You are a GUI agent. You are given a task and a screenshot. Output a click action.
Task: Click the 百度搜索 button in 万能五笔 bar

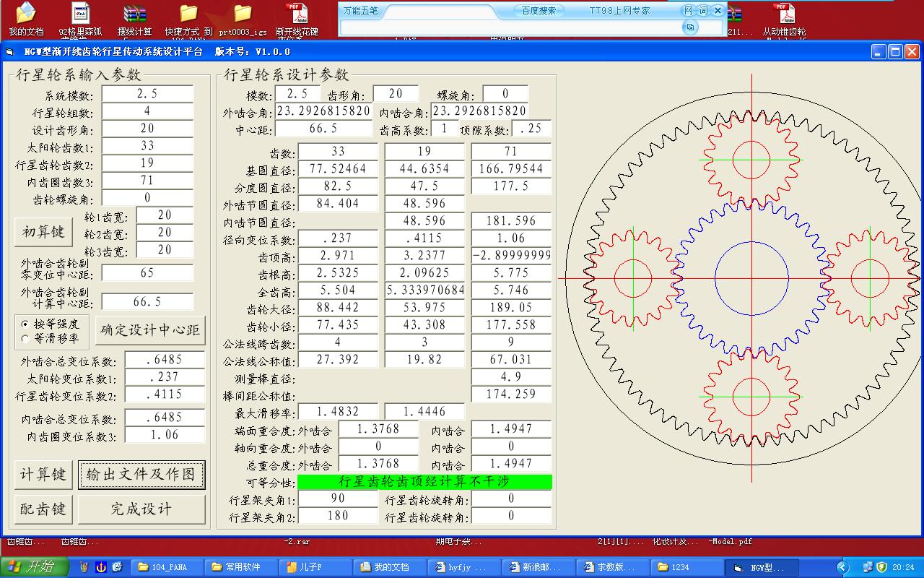[539, 11]
